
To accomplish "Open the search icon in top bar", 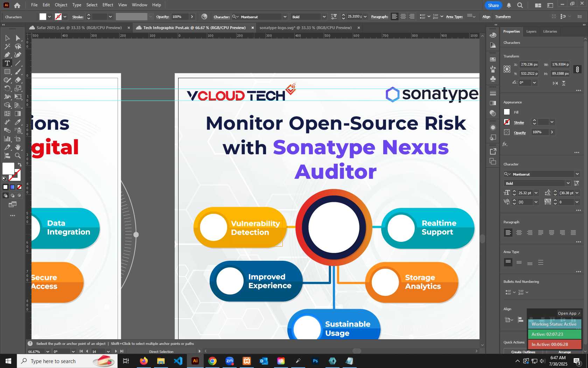I will pyautogui.click(x=520, y=5).
